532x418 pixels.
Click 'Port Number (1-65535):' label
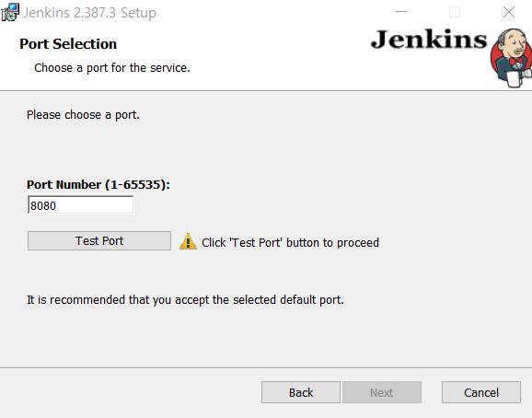98,184
